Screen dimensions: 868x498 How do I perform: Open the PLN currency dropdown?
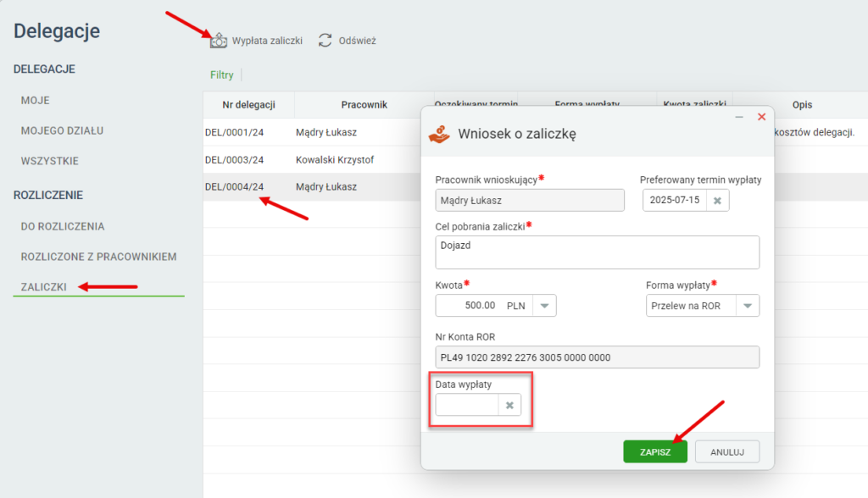point(544,306)
